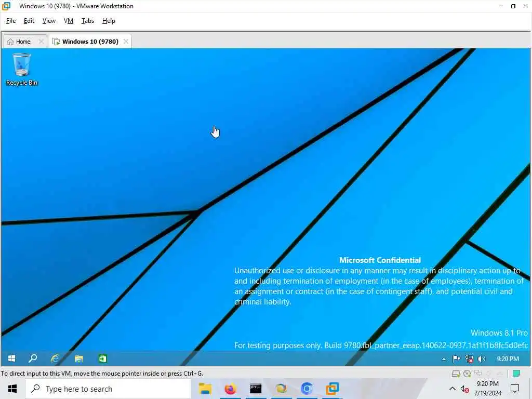Click host muted volume icon
The width and height of the screenshot is (532, 399).
tap(465, 389)
